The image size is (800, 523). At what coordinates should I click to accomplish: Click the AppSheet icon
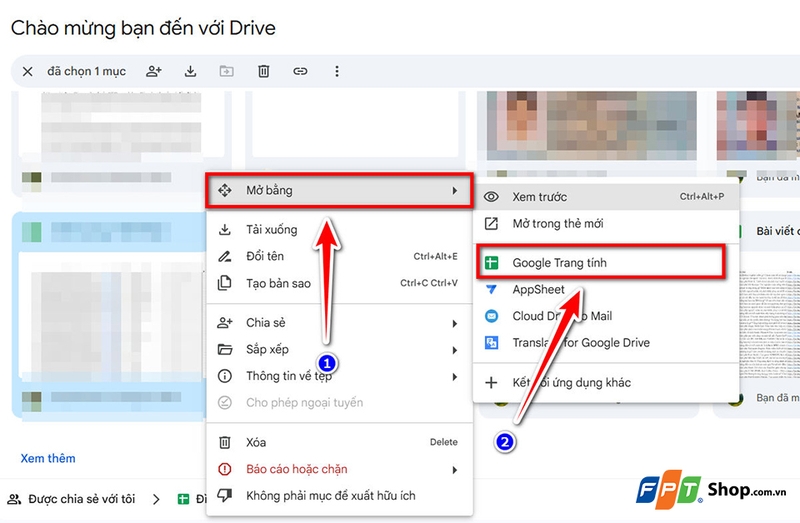(491, 289)
